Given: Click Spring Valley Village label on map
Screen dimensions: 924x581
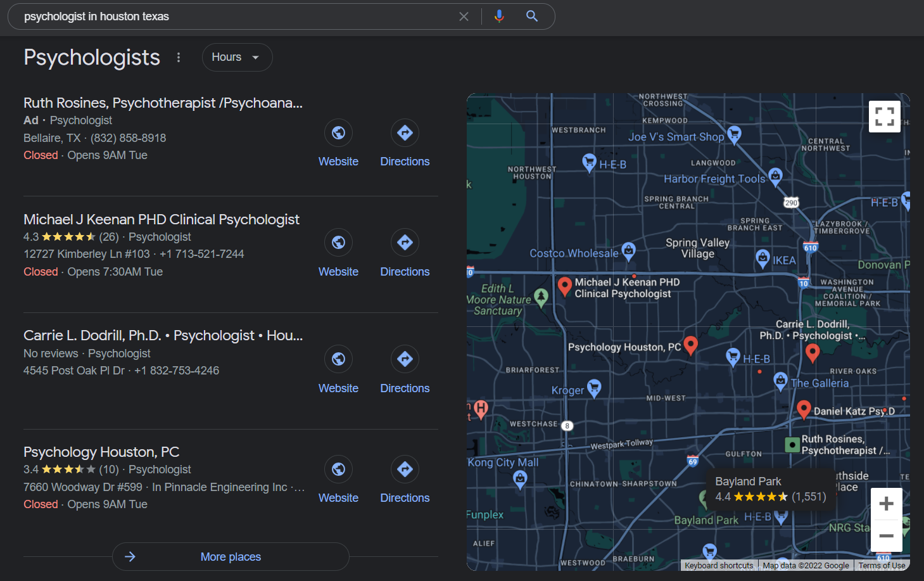Looking at the screenshot, I should click(697, 248).
